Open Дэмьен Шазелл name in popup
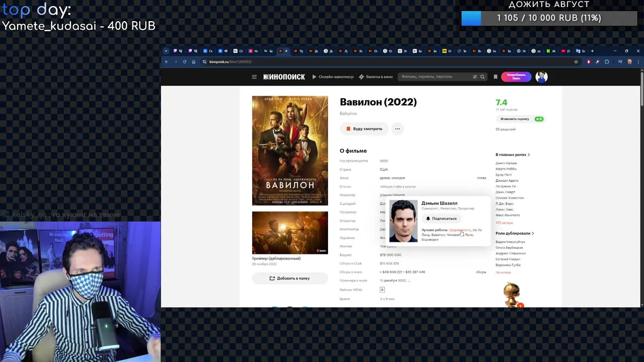 coord(439,203)
